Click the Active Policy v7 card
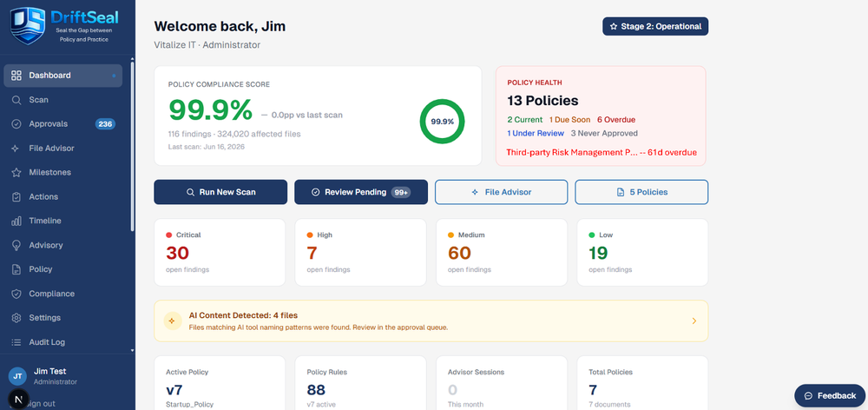868x410 pixels. [220, 383]
